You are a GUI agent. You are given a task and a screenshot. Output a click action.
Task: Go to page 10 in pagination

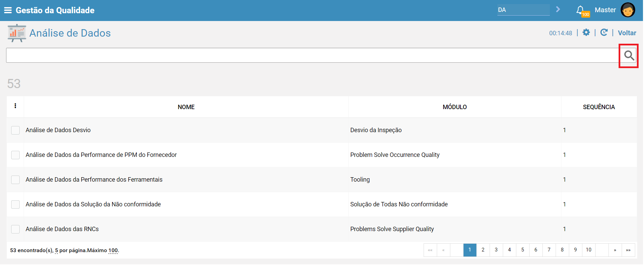[x=588, y=250]
